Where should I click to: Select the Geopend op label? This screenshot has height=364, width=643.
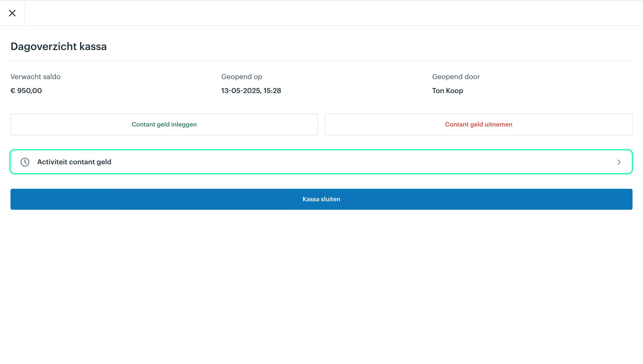point(242,77)
